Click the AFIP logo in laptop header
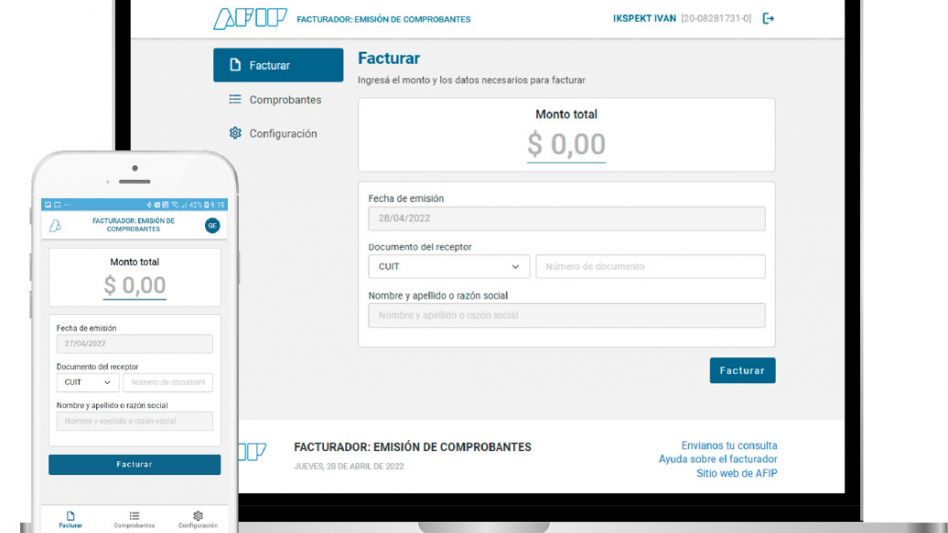The height and width of the screenshot is (533, 948). (x=250, y=19)
